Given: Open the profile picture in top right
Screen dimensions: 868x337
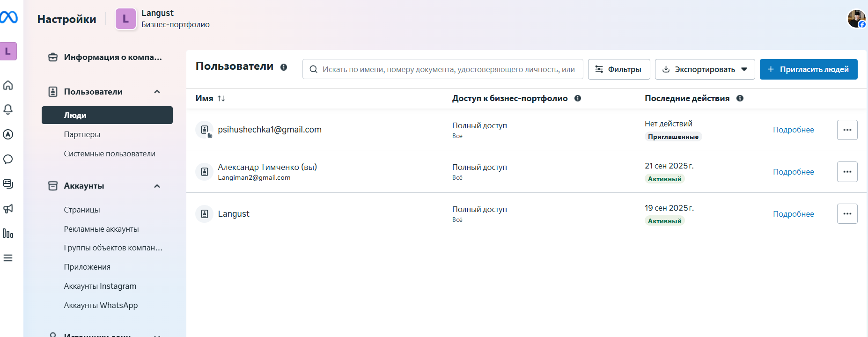Looking at the screenshot, I should [856, 19].
